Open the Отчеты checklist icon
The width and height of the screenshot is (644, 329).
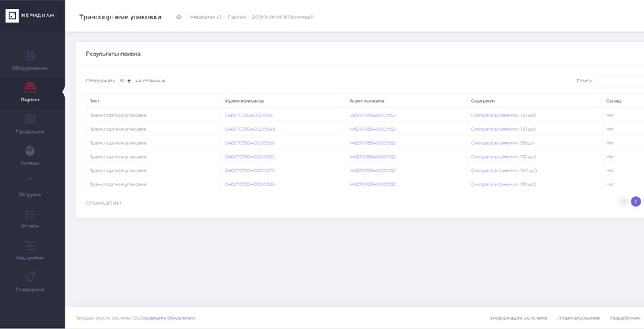[x=30, y=214]
